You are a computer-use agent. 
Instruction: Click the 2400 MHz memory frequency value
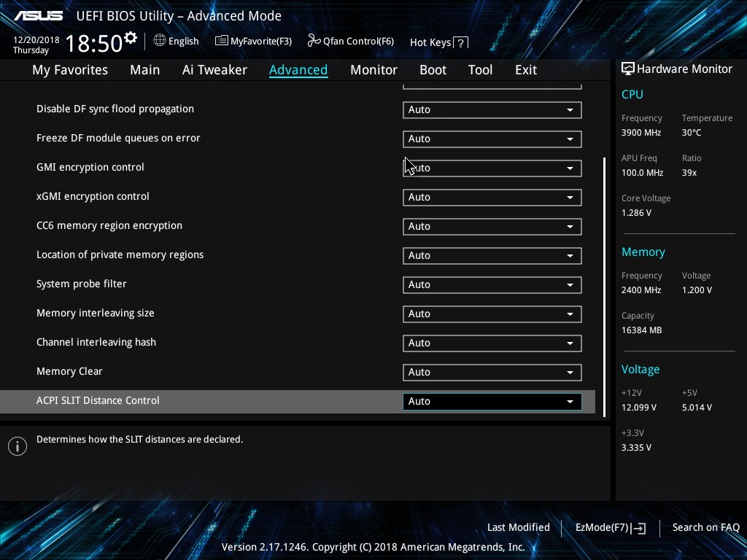tap(640, 290)
